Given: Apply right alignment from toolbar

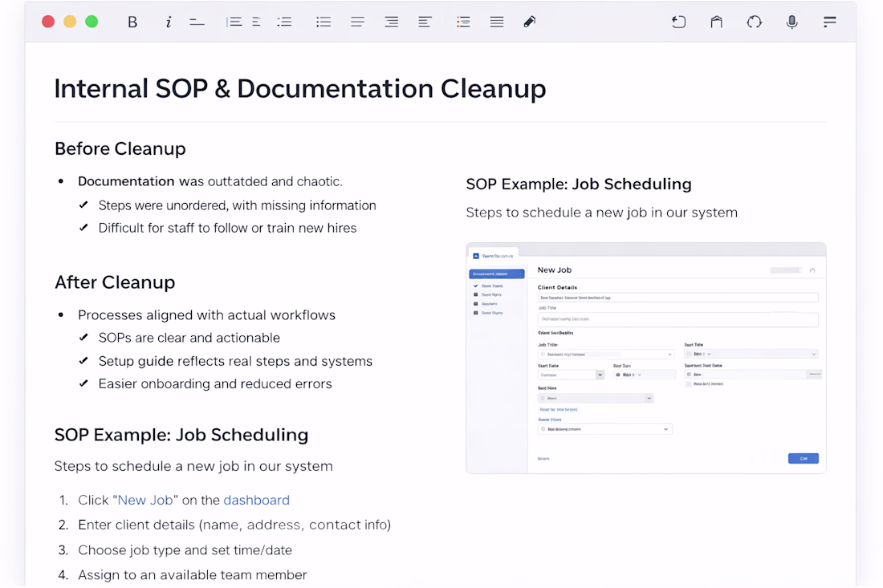Looking at the screenshot, I should coord(392,22).
